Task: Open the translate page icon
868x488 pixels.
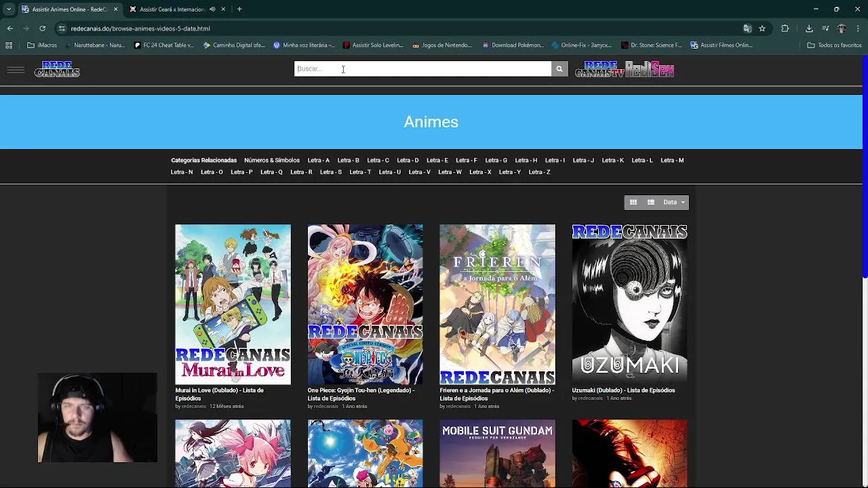Action: [x=747, y=28]
